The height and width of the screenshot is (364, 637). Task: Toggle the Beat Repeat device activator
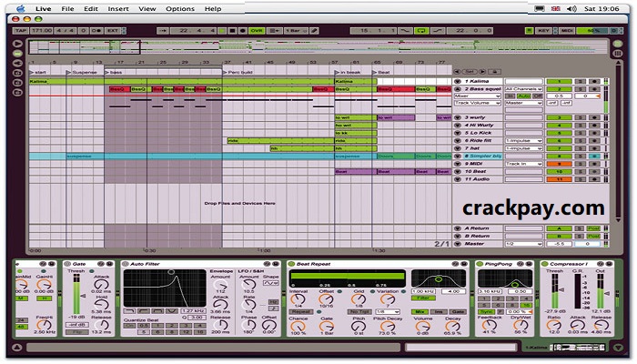point(291,264)
